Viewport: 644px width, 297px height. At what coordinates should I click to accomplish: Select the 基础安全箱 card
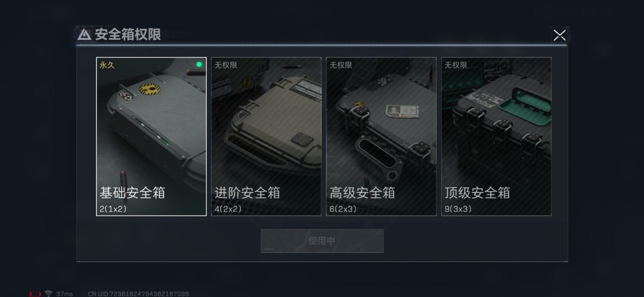click(x=151, y=136)
